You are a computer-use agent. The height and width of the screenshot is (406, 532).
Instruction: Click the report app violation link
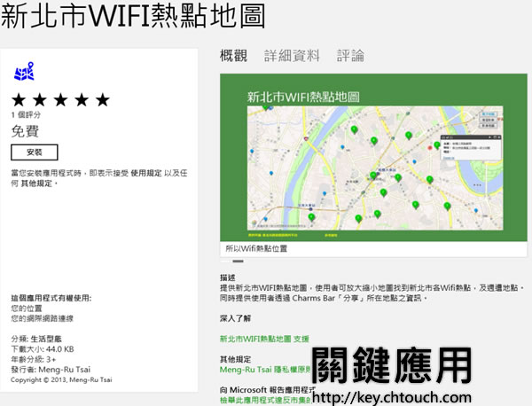[x=266, y=400]
